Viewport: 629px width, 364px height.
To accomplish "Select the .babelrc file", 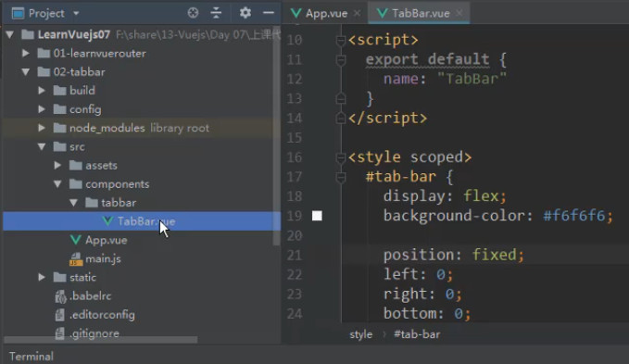I will tap(90, 295).
